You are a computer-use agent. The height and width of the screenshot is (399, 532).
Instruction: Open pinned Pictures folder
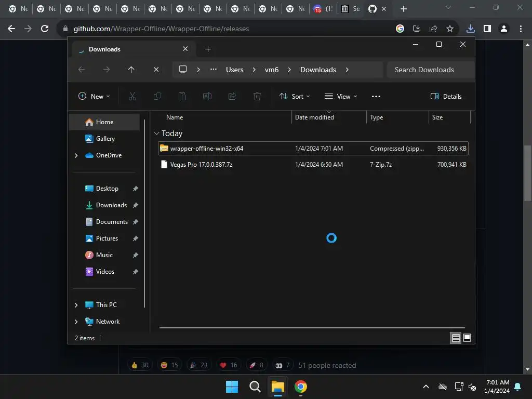coord(107,238)
